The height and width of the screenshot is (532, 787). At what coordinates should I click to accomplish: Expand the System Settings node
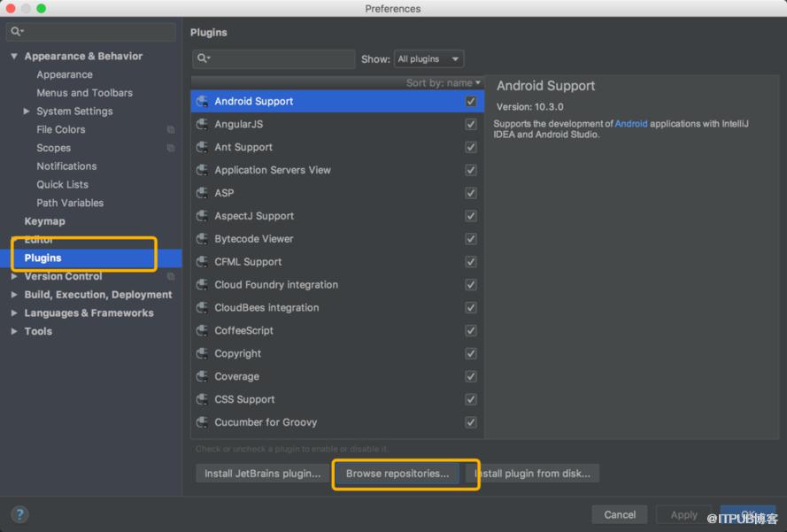[27, 111]
